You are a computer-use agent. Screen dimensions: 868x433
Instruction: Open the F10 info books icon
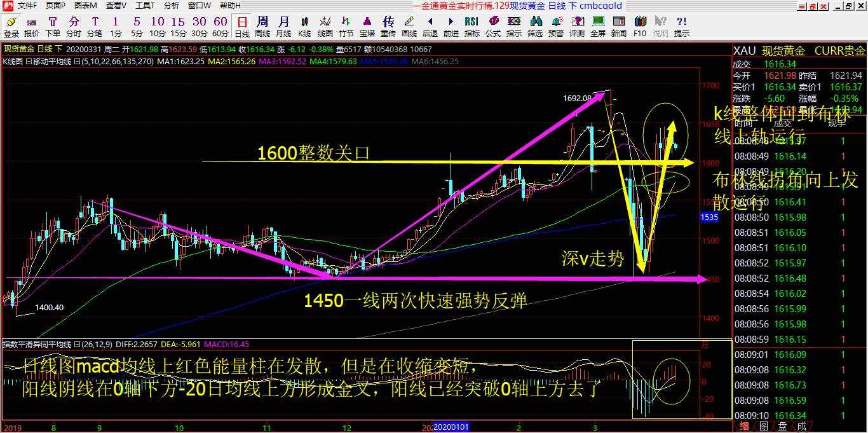point(640,27)
